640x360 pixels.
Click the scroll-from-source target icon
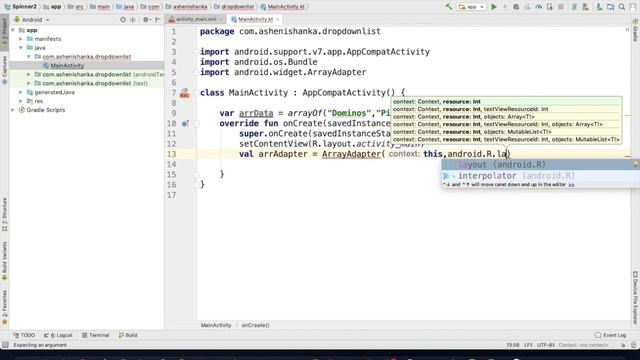point(123,20)
